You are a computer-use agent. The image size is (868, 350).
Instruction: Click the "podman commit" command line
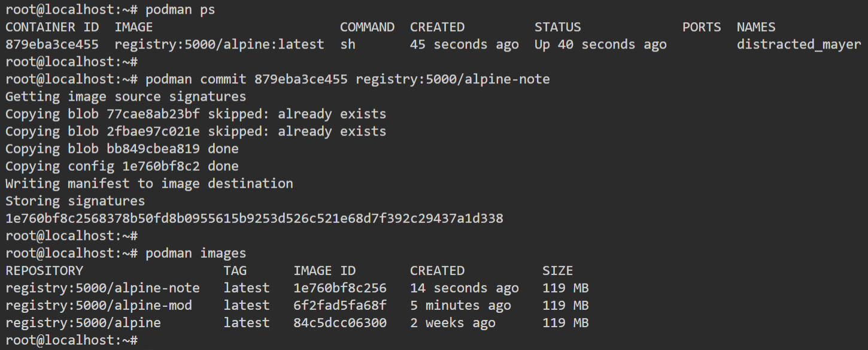pos(347,79)
